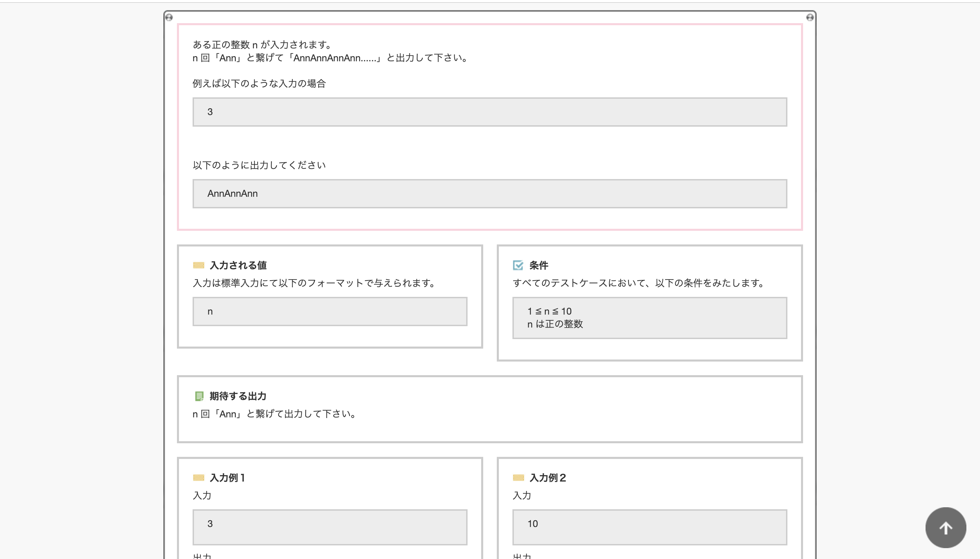Click the 入力例1 input box showing 3
Screen dimensions: 980x559
[x=330, y=528]
